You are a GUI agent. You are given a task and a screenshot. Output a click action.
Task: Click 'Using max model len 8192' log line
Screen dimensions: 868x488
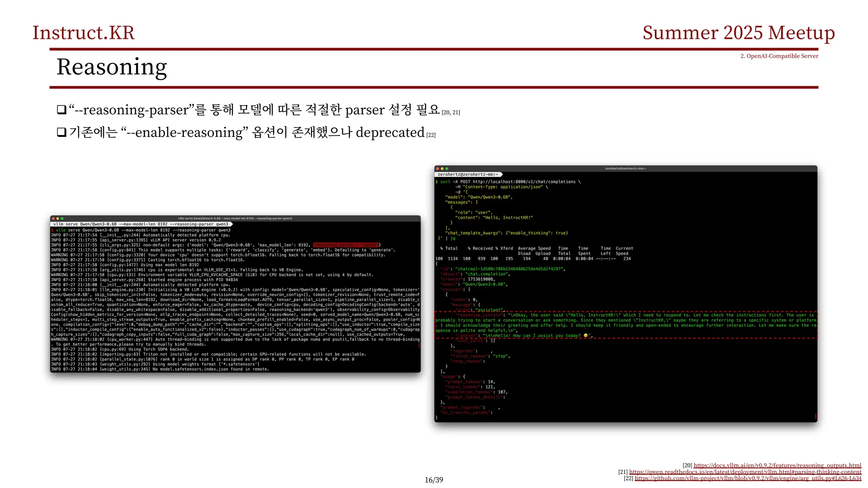click(x=125, y=265)
